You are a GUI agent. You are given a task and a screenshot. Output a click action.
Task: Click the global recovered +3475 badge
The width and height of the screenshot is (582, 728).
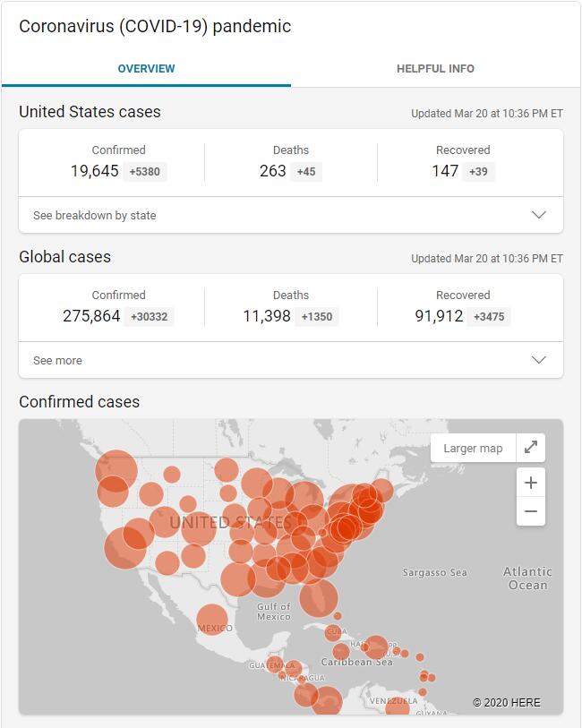click(x=489, y=316)
